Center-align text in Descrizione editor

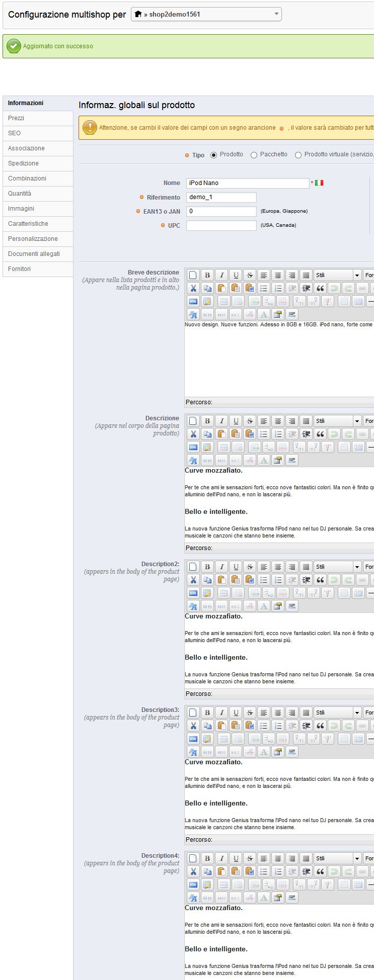click(277, 421)
